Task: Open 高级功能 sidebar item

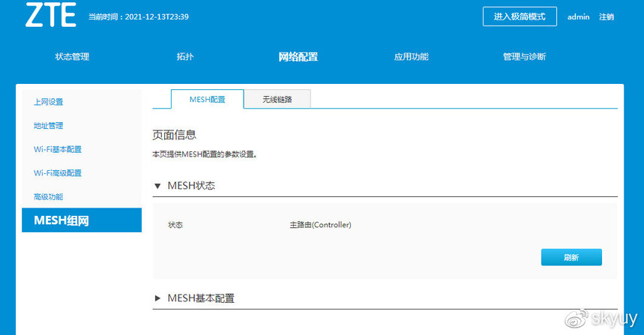Action: coord(49,197)
